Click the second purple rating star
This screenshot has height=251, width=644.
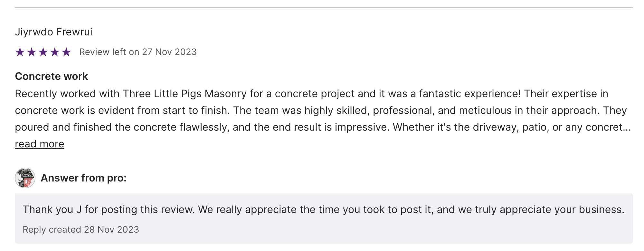click(32, 52)
